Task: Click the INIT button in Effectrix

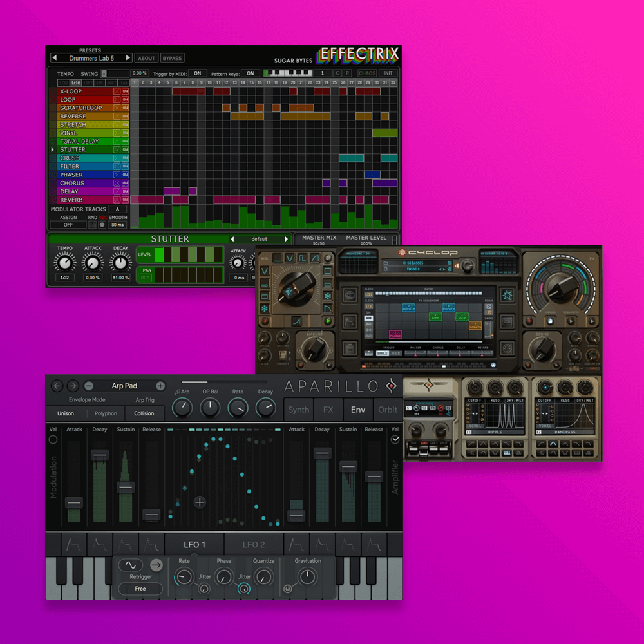Action: click(x=388, y=73)
